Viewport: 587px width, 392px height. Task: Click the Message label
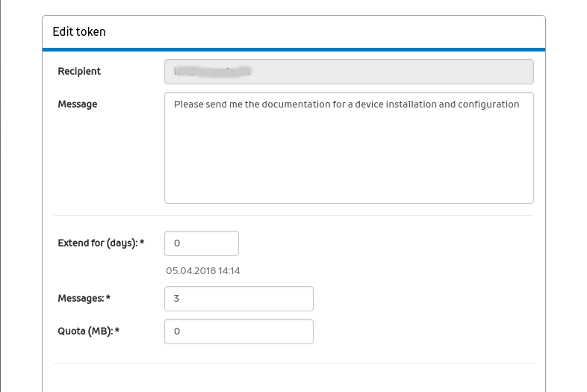tap(78, 105)
